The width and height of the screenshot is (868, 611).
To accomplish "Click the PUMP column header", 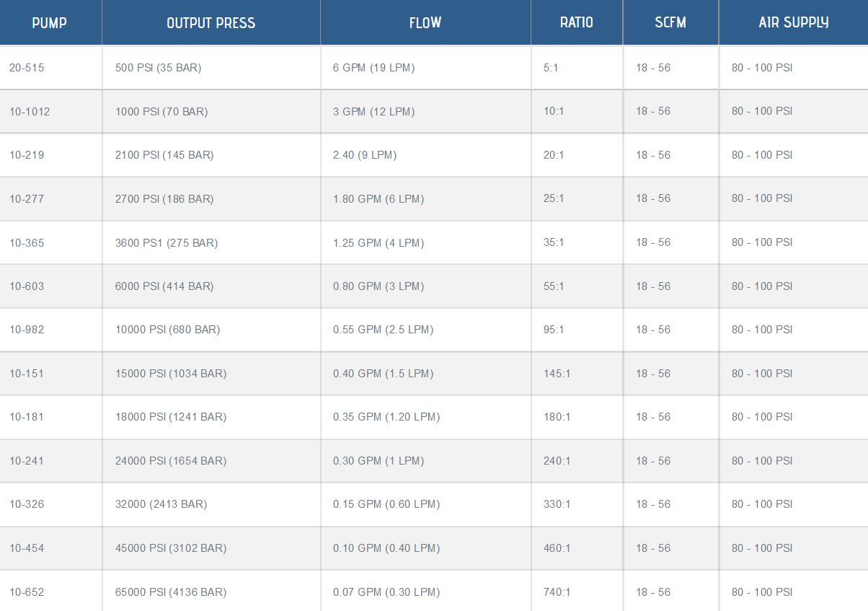I will point(50,23).
